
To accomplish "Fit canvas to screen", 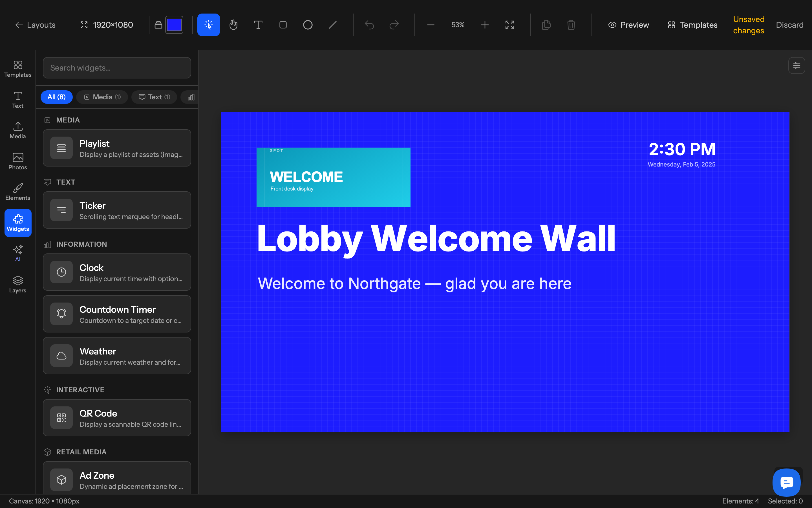I will pyautogui.click(x=510, y=25).
